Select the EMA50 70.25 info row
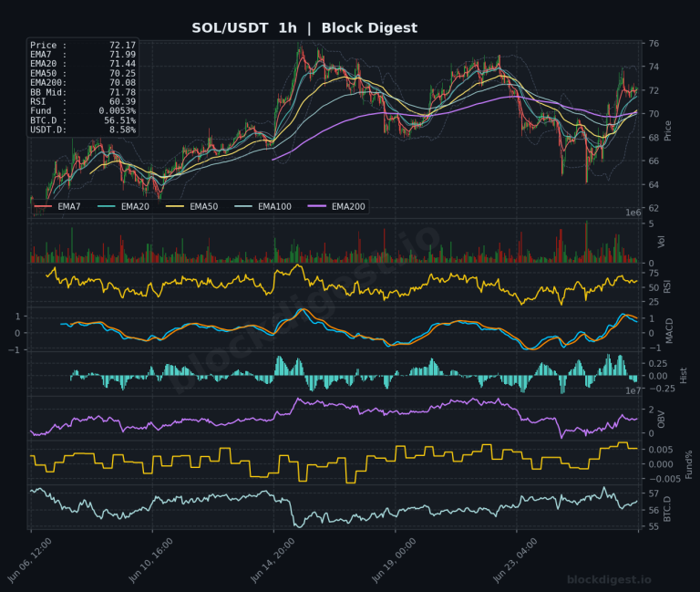 [83, 73]
